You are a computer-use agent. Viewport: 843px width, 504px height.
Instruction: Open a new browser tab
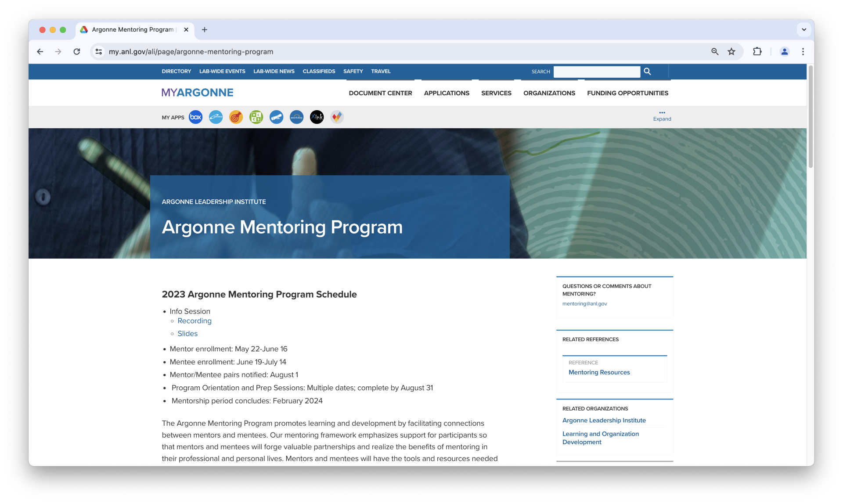(x=205, y=30)
